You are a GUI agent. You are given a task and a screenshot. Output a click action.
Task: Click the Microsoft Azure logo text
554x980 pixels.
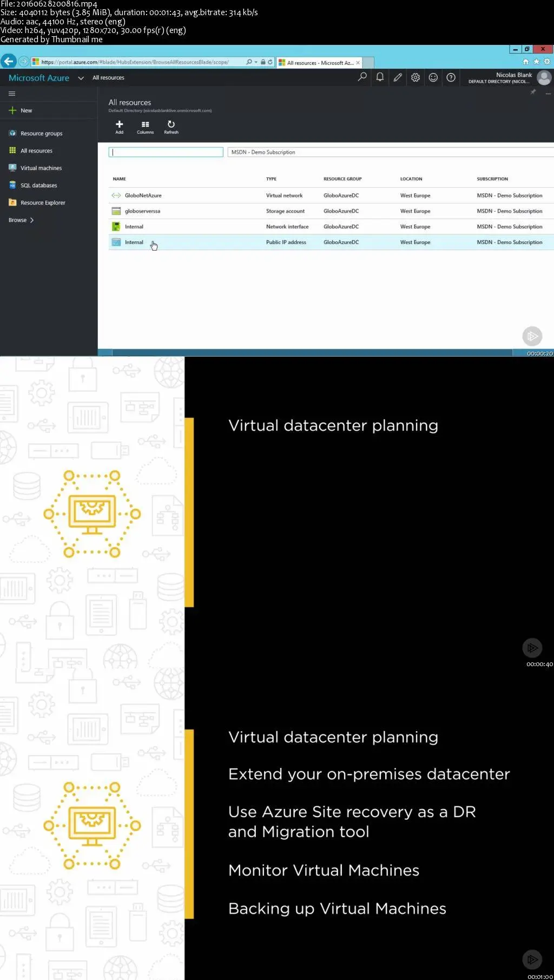pos(39,78)
